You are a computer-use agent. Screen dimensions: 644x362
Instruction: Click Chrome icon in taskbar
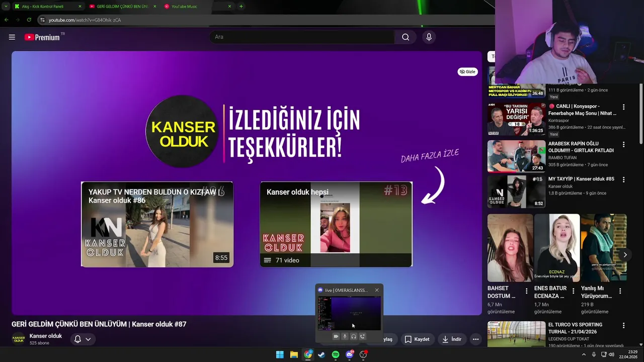(308, 354)
